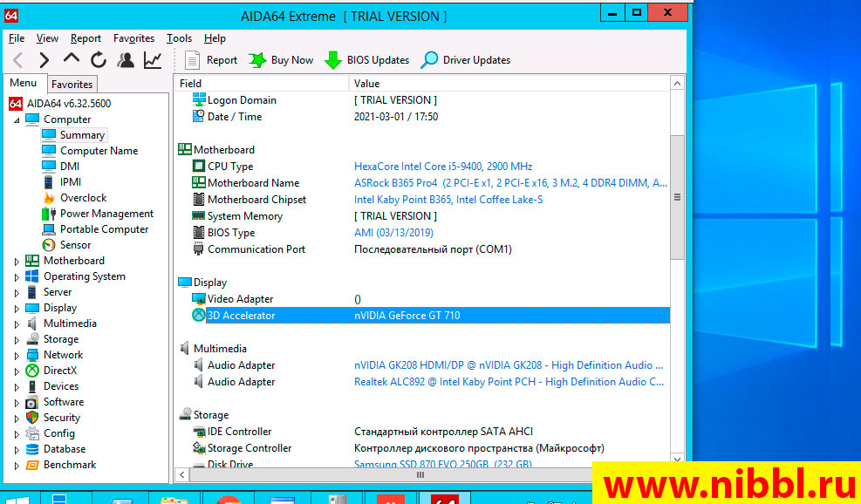This screenshot has width=861, height=504.
Task: Click the vertical scrollbar thumb in details pane
Action: coord(677,197)
